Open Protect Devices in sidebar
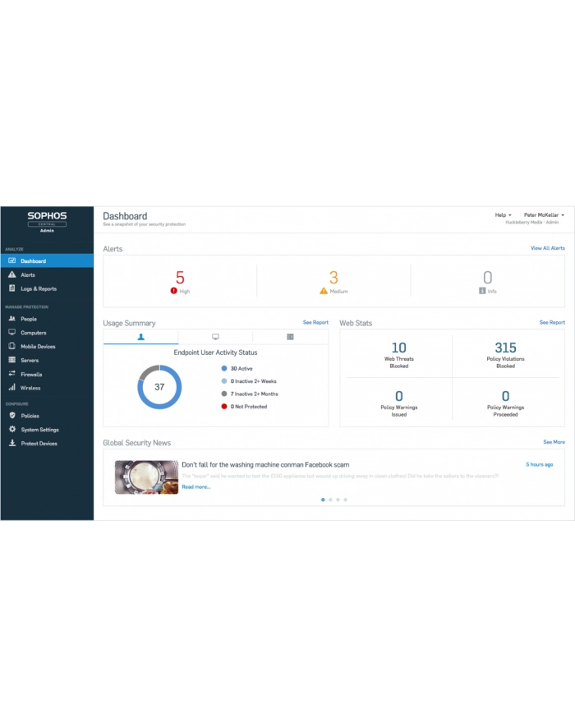The height and width of the screenshot is (728, 575). (47, 443)
